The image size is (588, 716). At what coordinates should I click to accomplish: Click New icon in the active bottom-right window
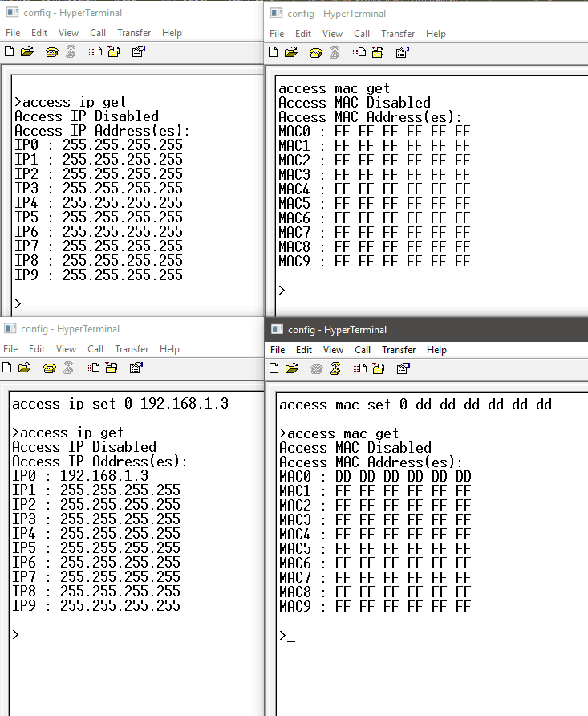tap(276, 369)
